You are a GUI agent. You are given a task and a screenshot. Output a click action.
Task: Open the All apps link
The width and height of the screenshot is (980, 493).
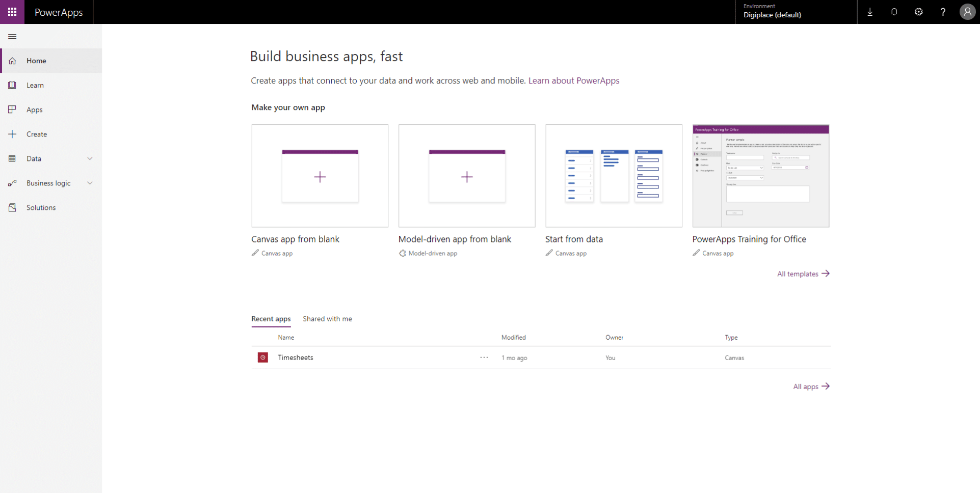coord(811,387)
